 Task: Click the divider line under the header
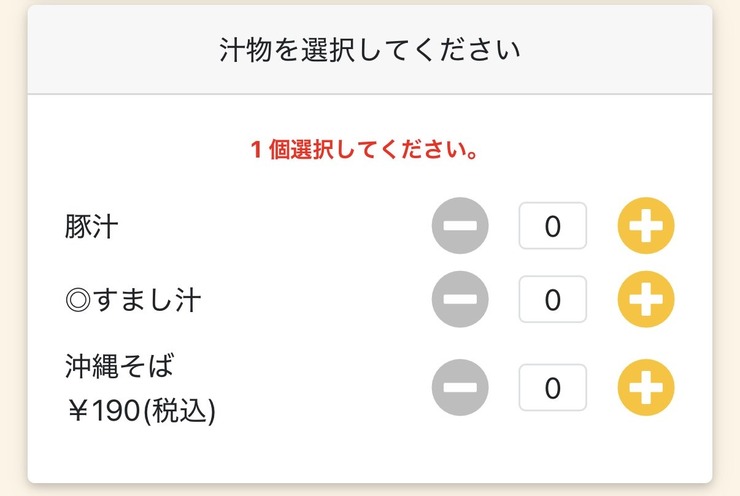tap(370, 94)
